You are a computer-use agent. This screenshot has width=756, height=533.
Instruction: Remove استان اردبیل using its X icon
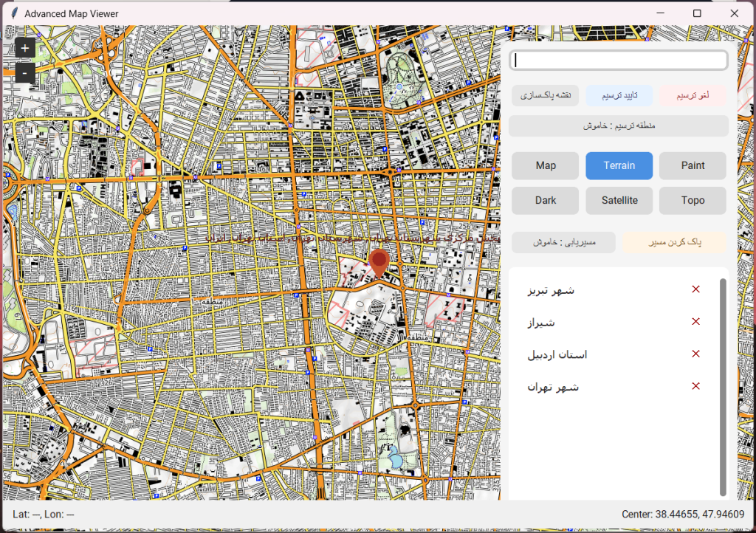pyautogui.click(x=695, y=354)
